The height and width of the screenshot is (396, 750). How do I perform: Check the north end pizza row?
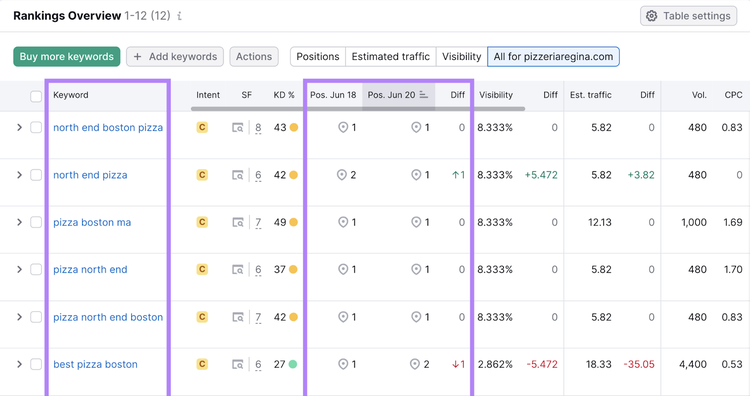coord(36,175)
